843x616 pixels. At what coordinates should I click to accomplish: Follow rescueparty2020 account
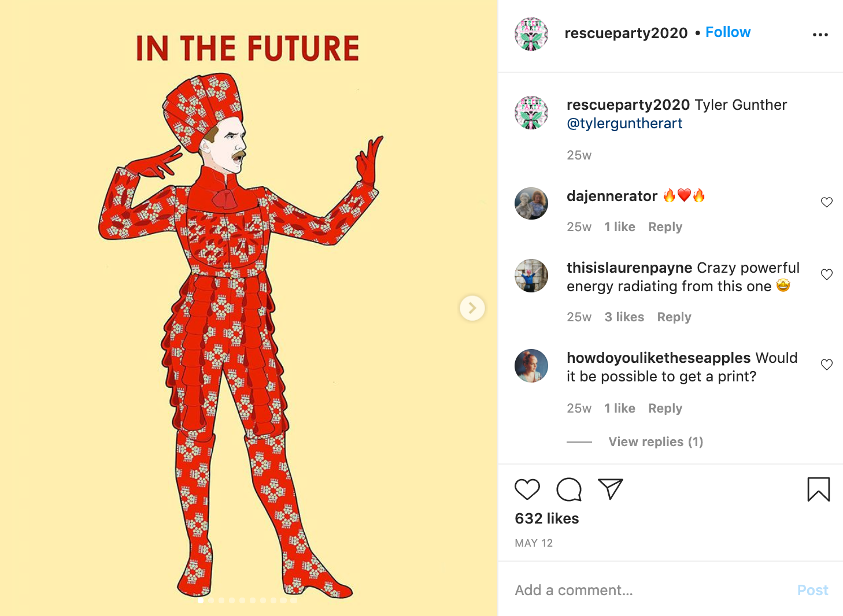728,32
